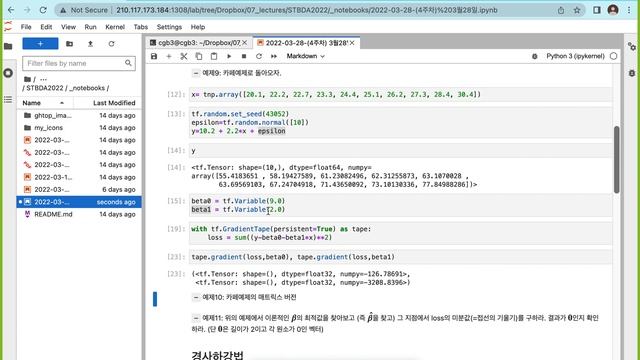
Task: Open the Help menu
Action: point(198,27)
